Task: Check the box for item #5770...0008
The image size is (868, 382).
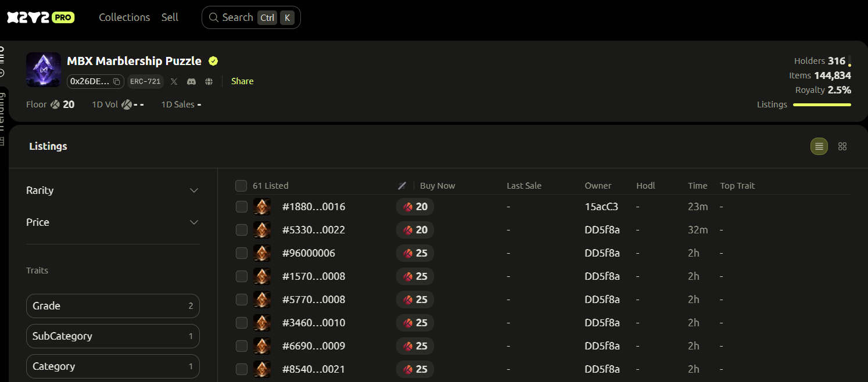Action: pos(242,300)
